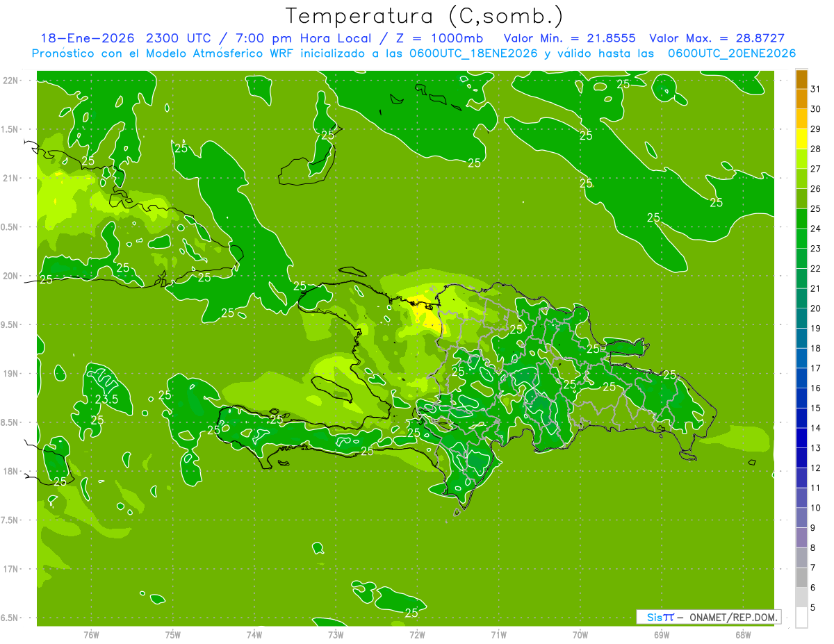Pick the light gray swatch between 5 and 6
This screenshot has height=644, width=834.
coord(801,597)
